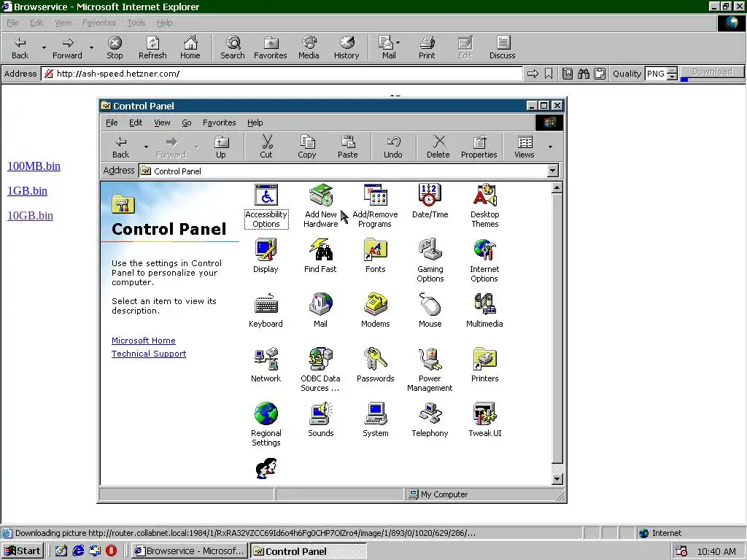
Task: Open the Sounds applet
Action: [320, 420]
